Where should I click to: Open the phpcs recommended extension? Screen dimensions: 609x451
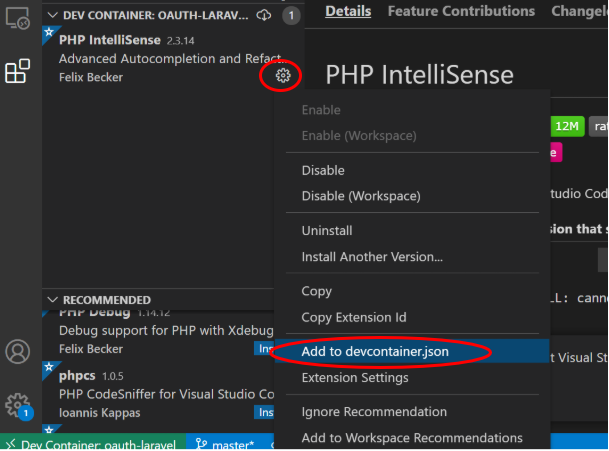pyautogui.click(x=158, y=394)
